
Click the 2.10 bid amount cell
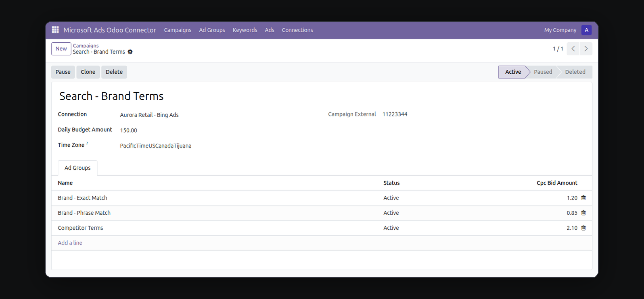pyautogui.click(x=572, y=228)
